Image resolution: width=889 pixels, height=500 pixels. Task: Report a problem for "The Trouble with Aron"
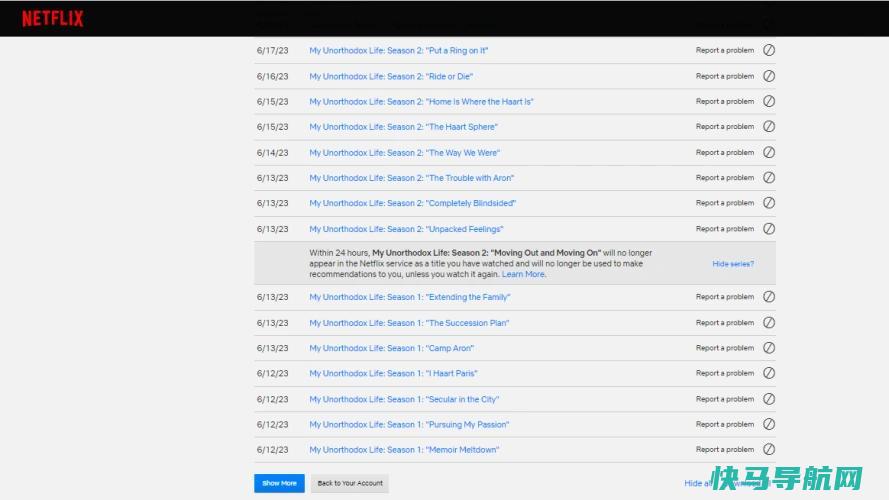coord(725,177)
